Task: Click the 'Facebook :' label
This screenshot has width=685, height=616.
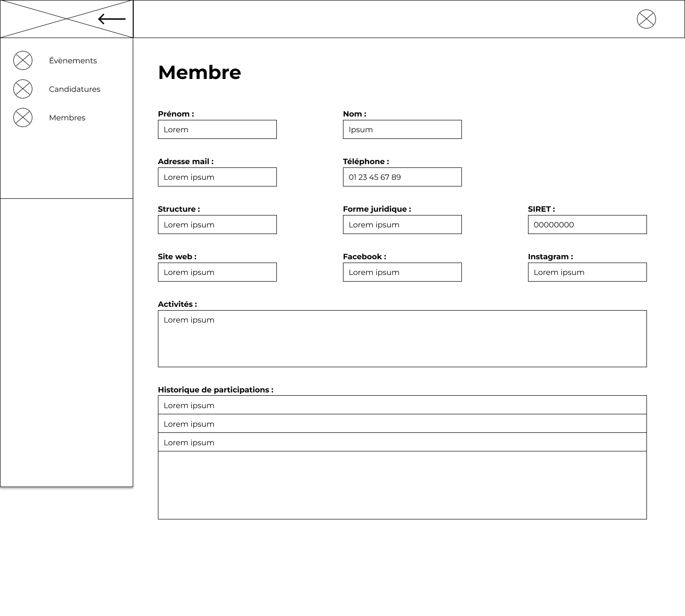Action: [x=364, y=256]
